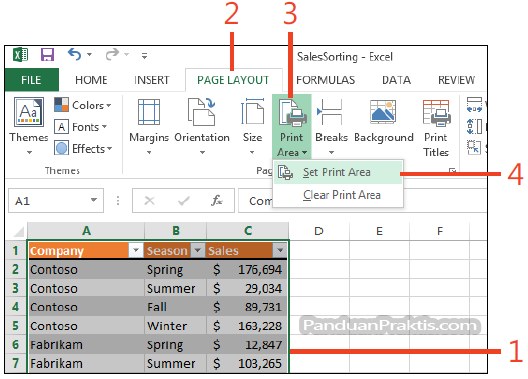The height and width of the screenshot is (379, 528).
Task: Click the cell reading Fall
Action: pyautogui.click(x=175, y=307)
